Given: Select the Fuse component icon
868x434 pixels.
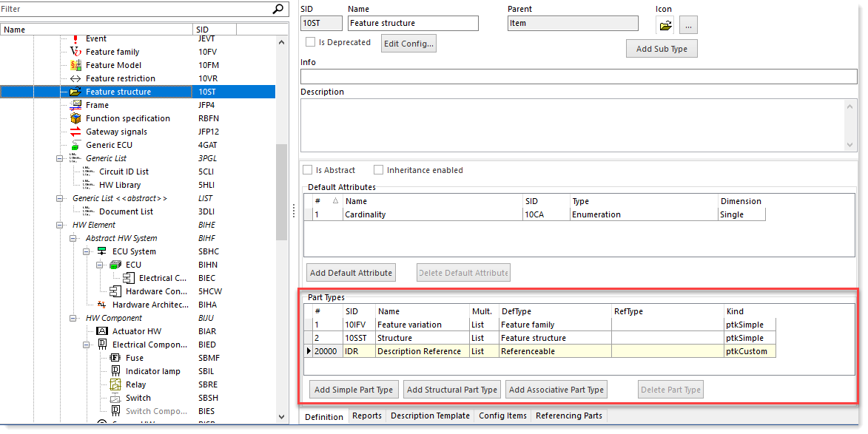Looking at the screenshot, I should tap(115, 357).
